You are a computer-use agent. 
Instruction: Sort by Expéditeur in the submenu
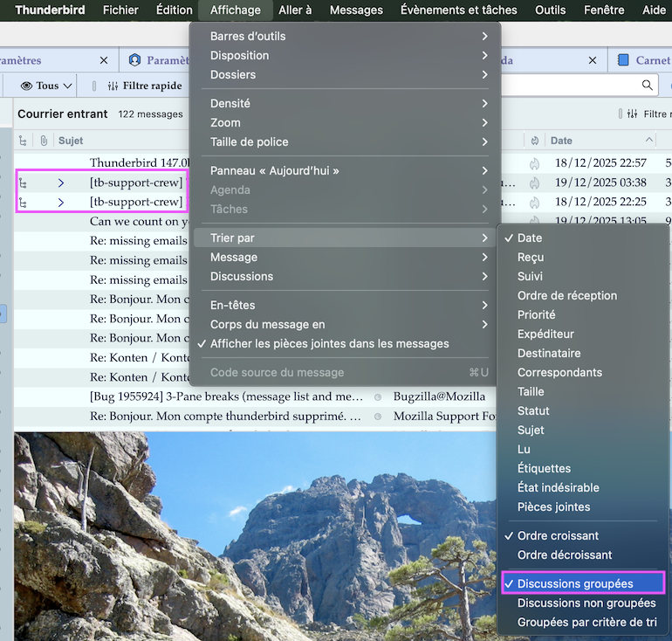(x=545, y=334)
